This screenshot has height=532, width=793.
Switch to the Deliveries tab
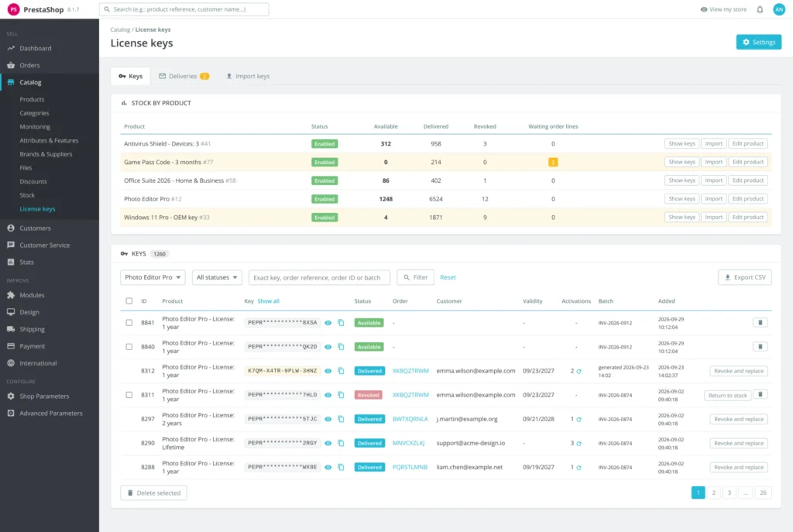click(184, 76)
